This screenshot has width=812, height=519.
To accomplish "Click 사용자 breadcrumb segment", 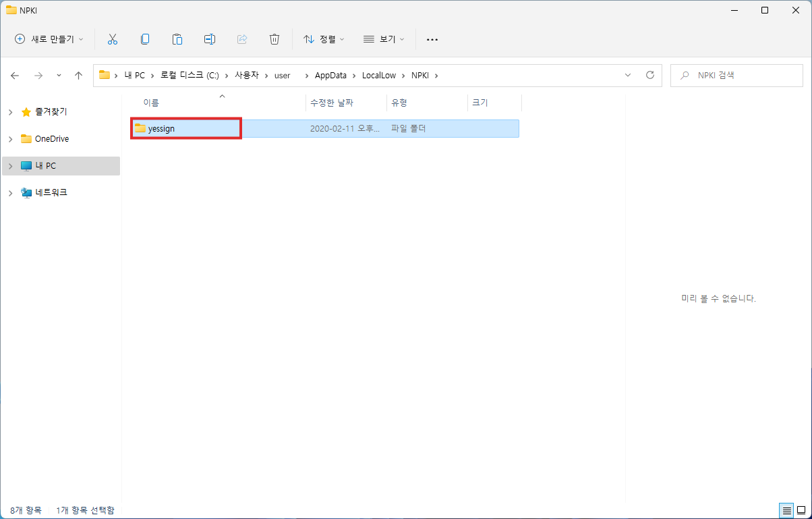I will click(x=246, y=76).
